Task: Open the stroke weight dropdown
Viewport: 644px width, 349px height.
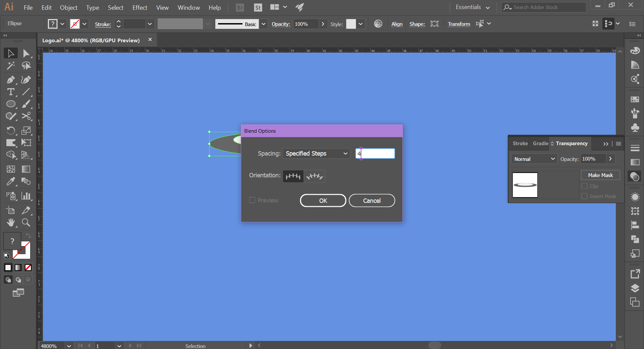Action: (150, 24)
